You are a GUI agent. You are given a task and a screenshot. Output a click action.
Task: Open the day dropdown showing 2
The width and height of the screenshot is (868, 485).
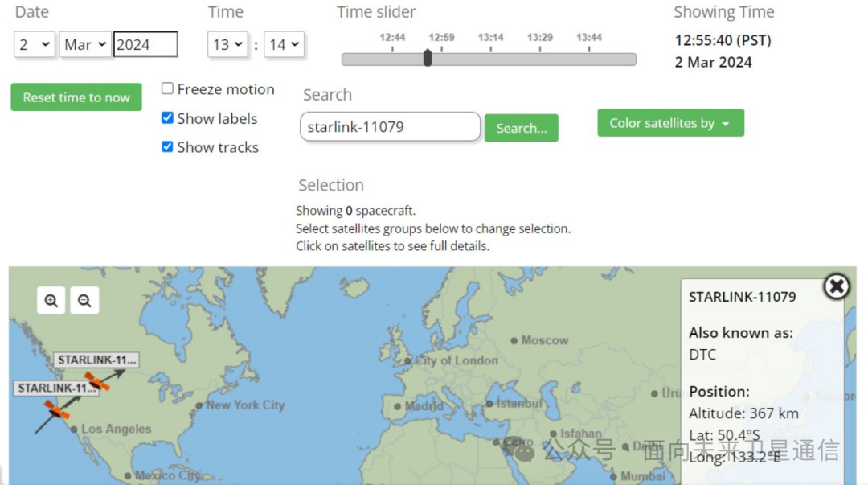coord(35,44)
